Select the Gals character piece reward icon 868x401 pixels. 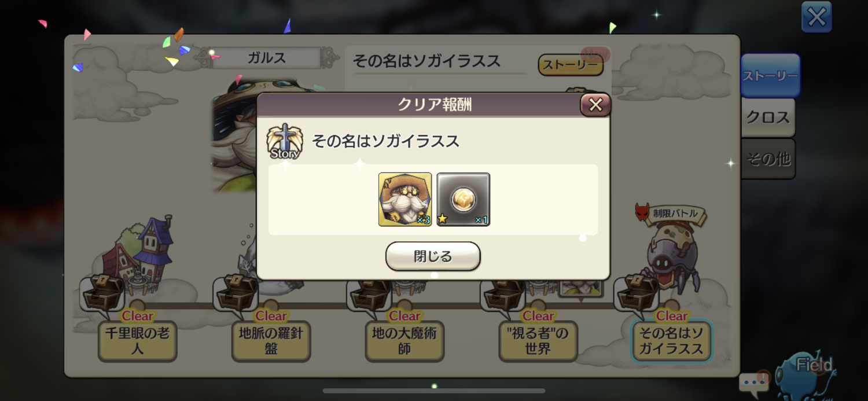coord(405,199)
